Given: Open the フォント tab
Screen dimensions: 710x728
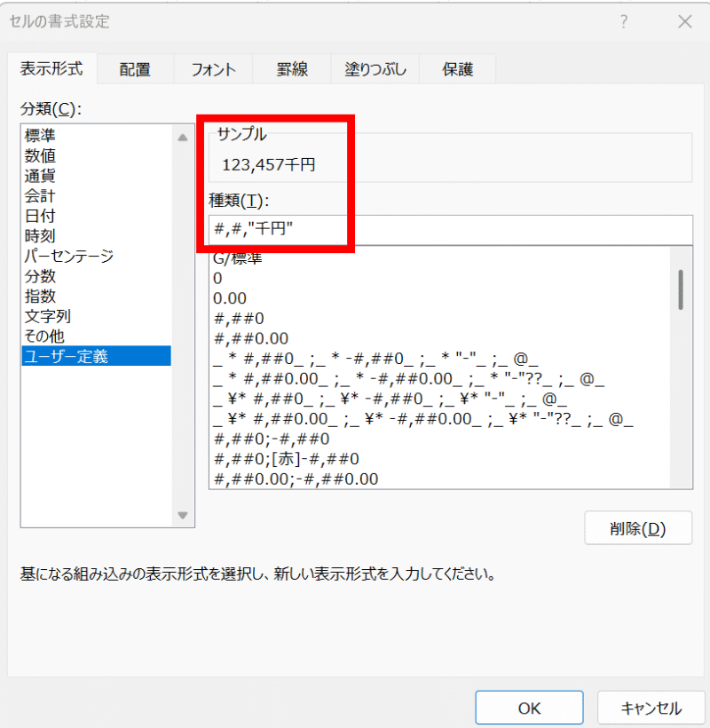Looking at the screenshot, I should 214,69.
